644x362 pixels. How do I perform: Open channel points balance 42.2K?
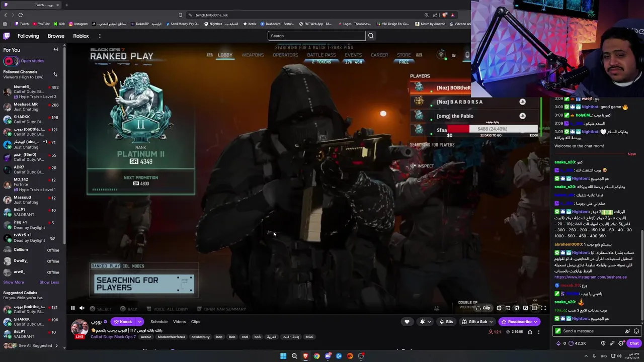(x=577, y=343)
